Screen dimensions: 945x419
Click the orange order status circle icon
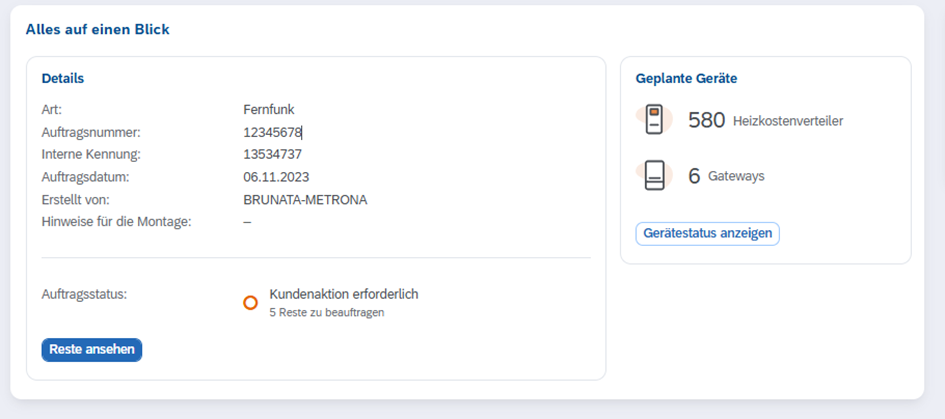pyautogui.click(x=251, y=303)
